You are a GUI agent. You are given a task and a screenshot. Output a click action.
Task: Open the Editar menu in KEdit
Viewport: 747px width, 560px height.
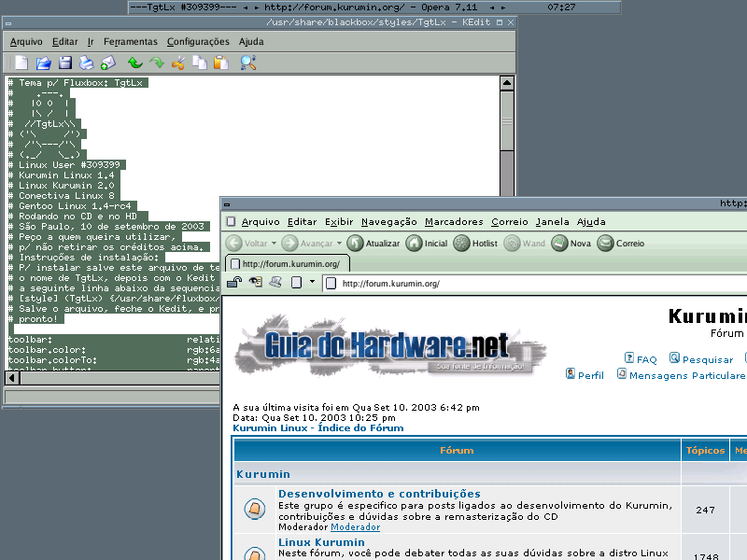[x=64, y=42]
